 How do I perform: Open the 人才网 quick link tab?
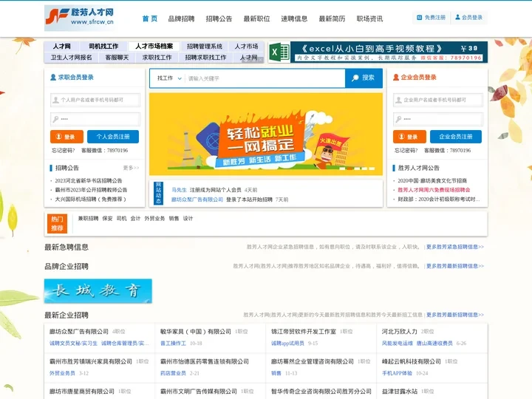(x=62, y=46)
